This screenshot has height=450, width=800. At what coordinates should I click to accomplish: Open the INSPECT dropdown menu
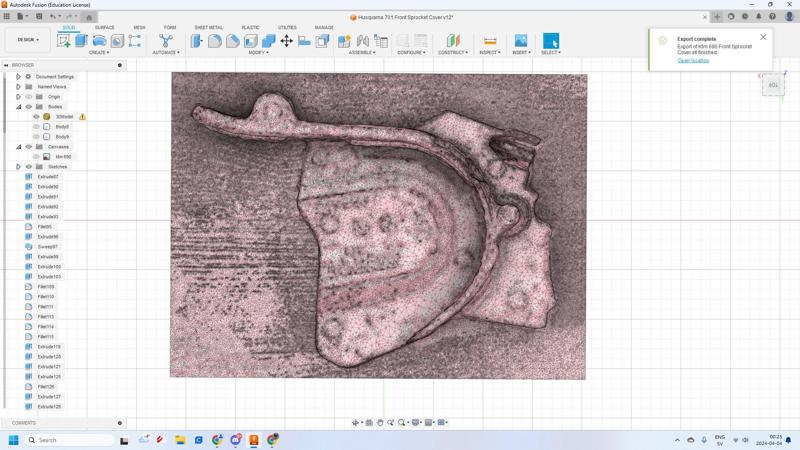[490, 53]
